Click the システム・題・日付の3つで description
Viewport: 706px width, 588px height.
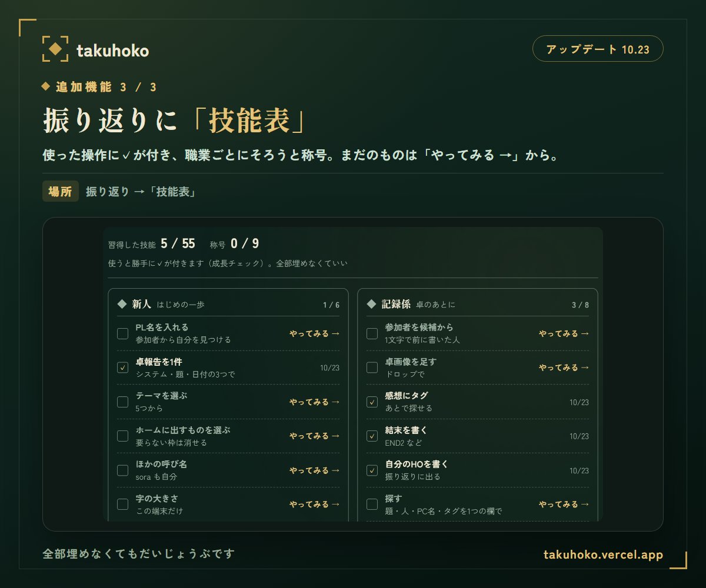[185, 375]
